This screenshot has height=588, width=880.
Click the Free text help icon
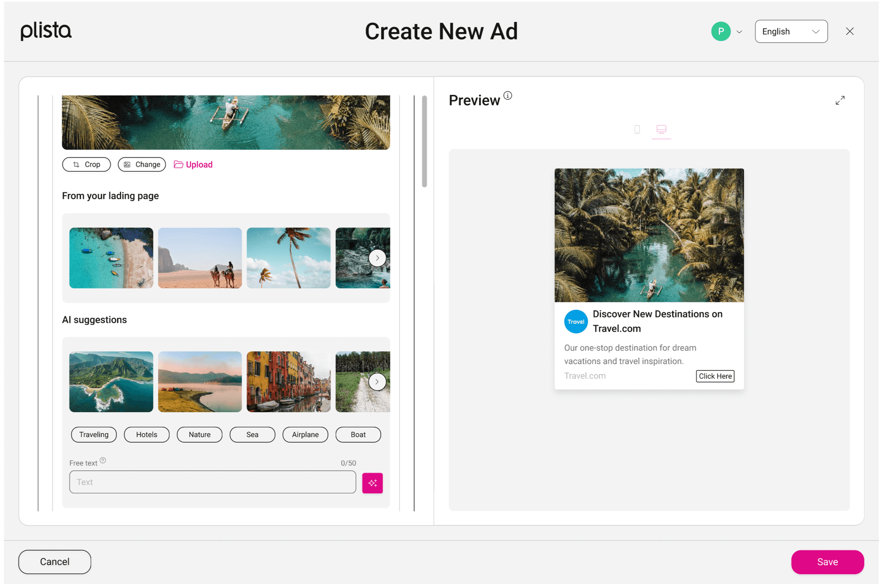(x=103, y=460)
